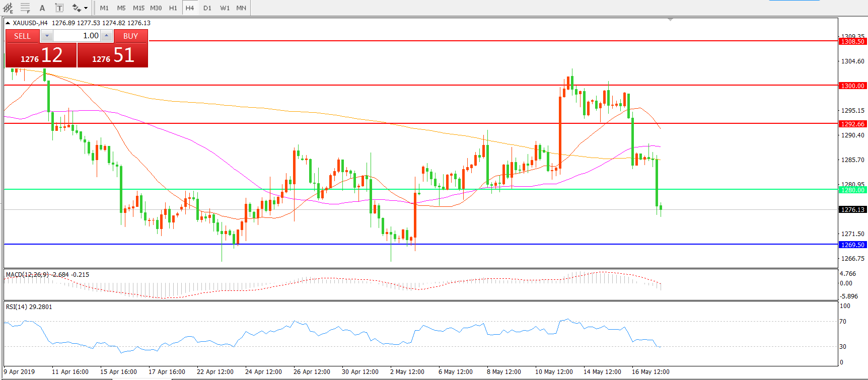This screenshot has width=868, height=380.
Task: Click the 22 Apr 12:00 date label
Action: pos(215,372)
